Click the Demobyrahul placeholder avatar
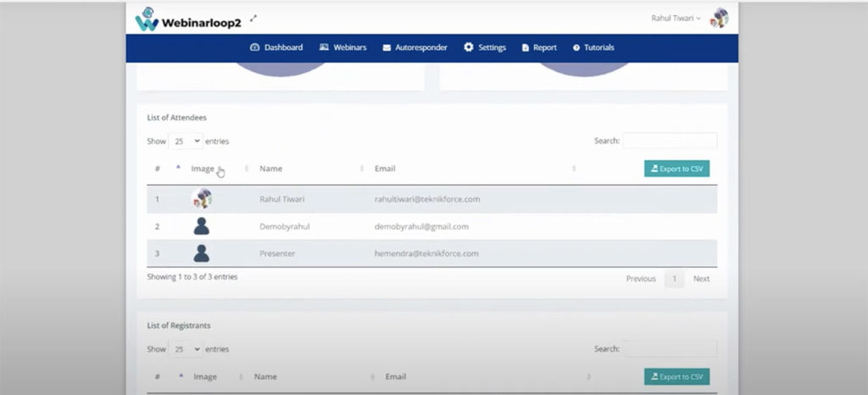This screenshot has height=395, width=868. 202,226
